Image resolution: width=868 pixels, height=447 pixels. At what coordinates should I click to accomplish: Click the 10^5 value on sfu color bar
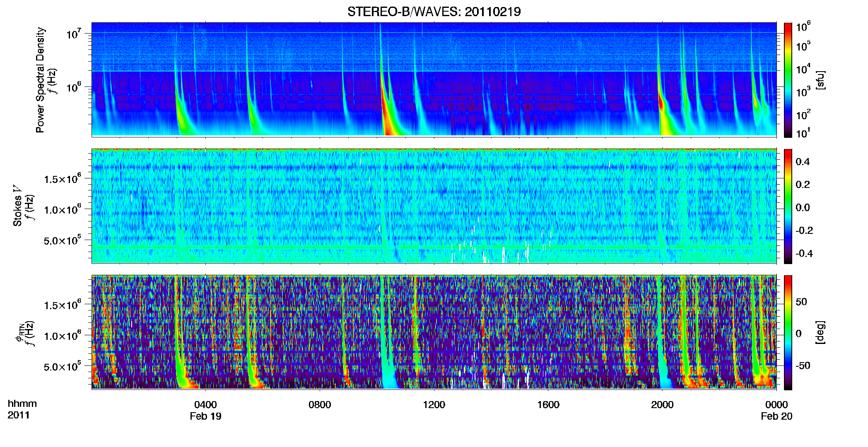click(x=803, y=46)
